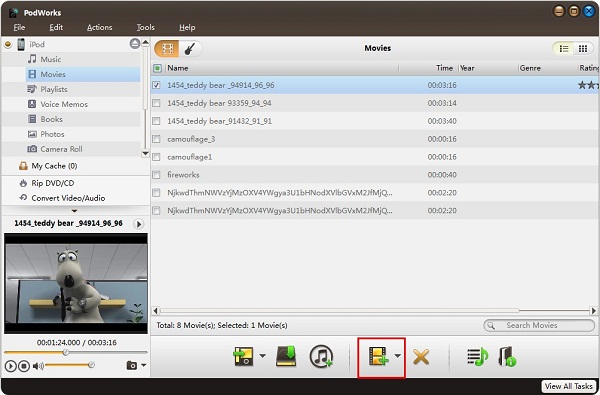Open Photos in the sidebar
This screenshot has width=600, height=395.
point(52,134)
